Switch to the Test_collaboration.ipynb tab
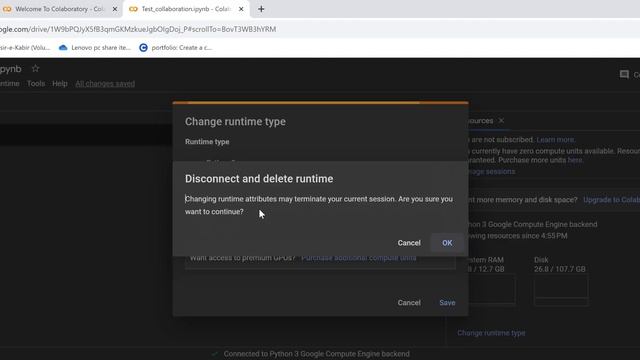Viewport: 640px width, 360px height. point(186,9)
